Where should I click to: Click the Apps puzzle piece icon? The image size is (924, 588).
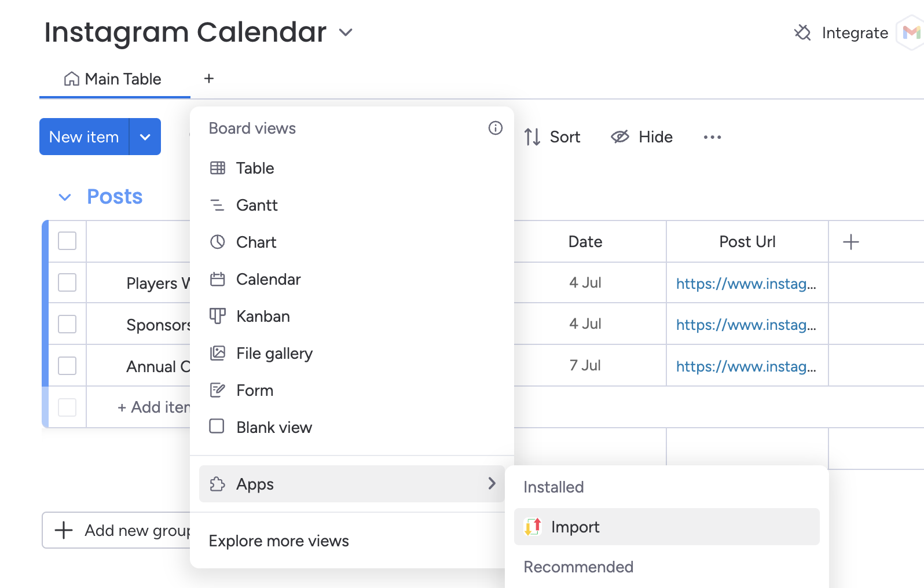point(217,484)
